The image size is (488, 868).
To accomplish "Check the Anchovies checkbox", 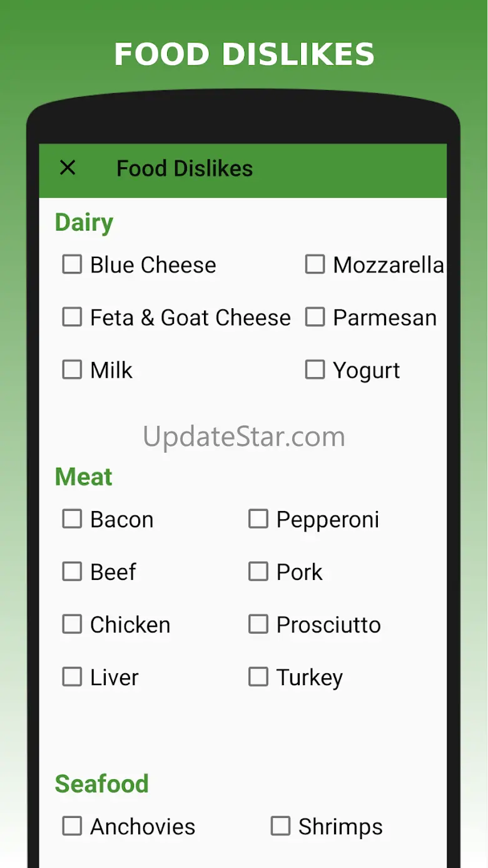I will 72,827.
